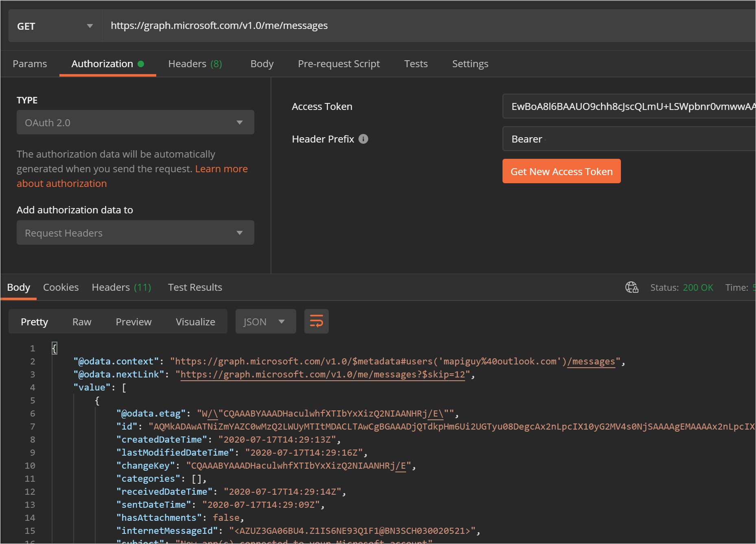This screenshot has height=544, width=756.
Task: View the Test Results tab
Action: click(195, 287)
